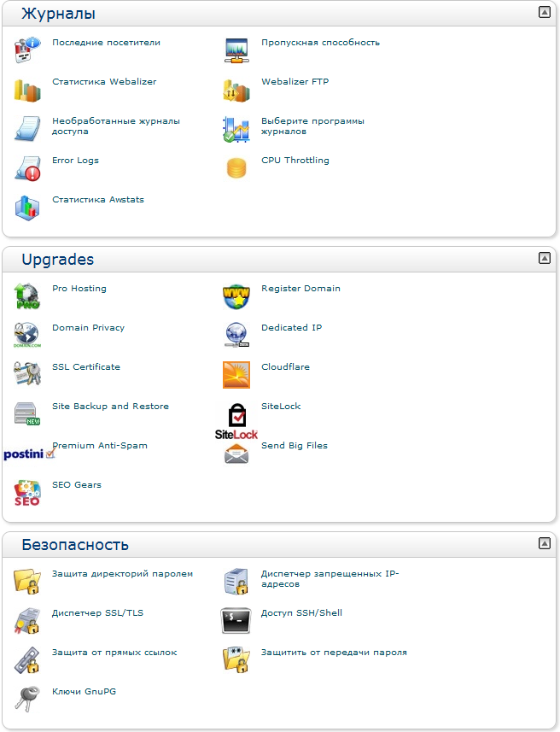Open Необработанные журналы доступа icon

coord(27,129)
